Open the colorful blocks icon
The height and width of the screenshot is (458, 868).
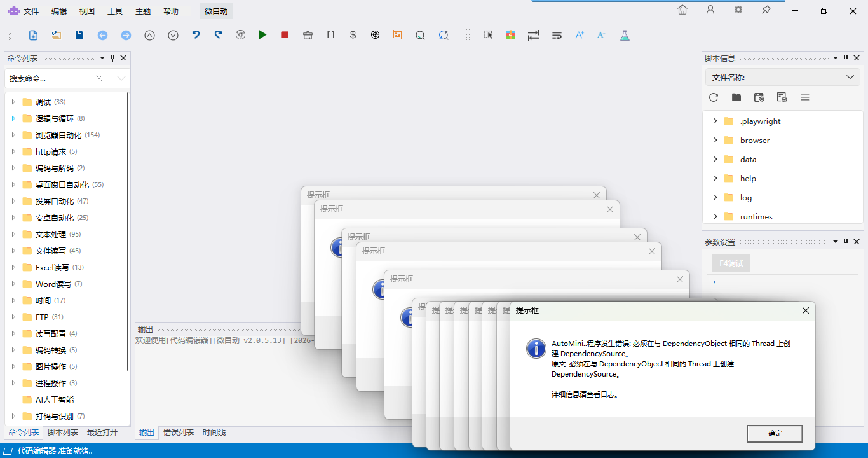[x=510, y=35]
